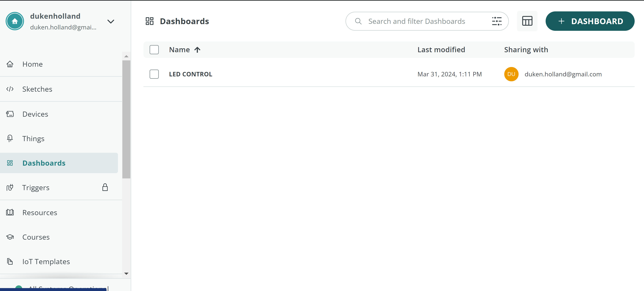Image resolution: width=644 pixels, height=291 pixels.
Task: Create new dashboard with + DASHBOARD button
Action: (590, 21)
